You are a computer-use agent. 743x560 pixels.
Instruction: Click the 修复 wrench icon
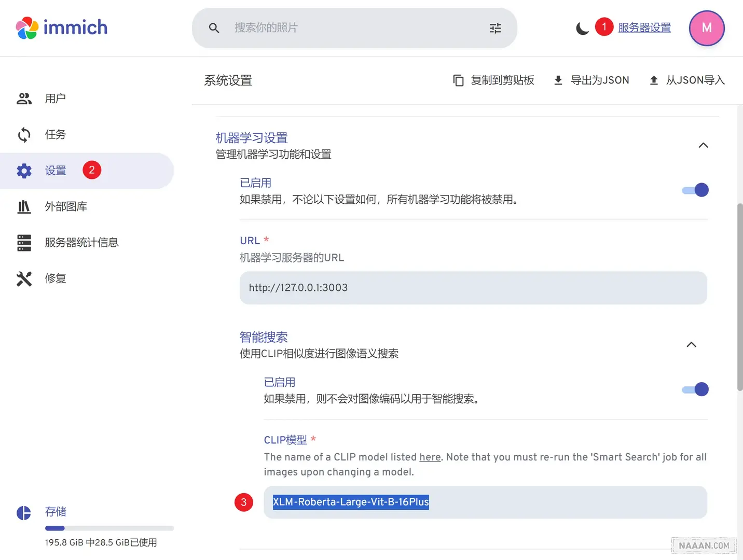[24, 278]
